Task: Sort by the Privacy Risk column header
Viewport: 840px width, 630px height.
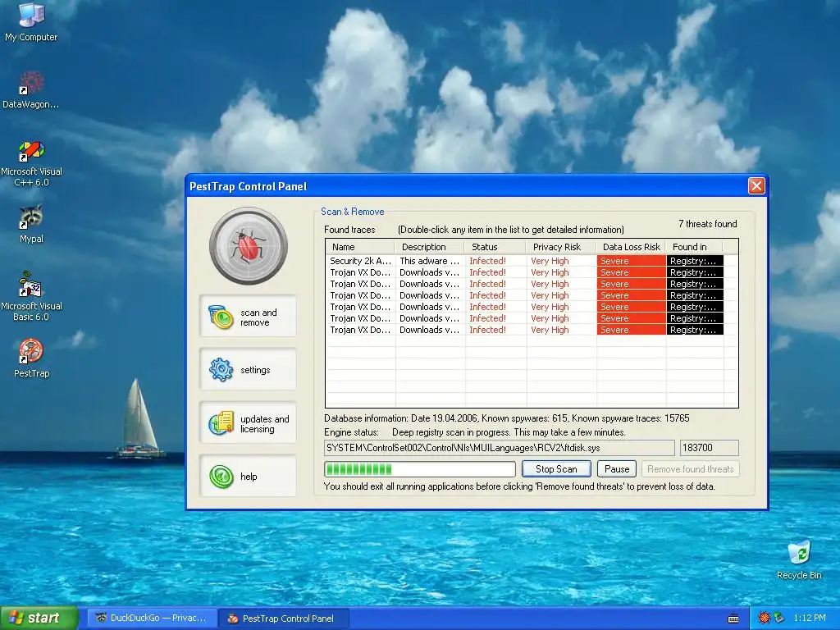Action: pyautogui.click(x=561, y=246)
